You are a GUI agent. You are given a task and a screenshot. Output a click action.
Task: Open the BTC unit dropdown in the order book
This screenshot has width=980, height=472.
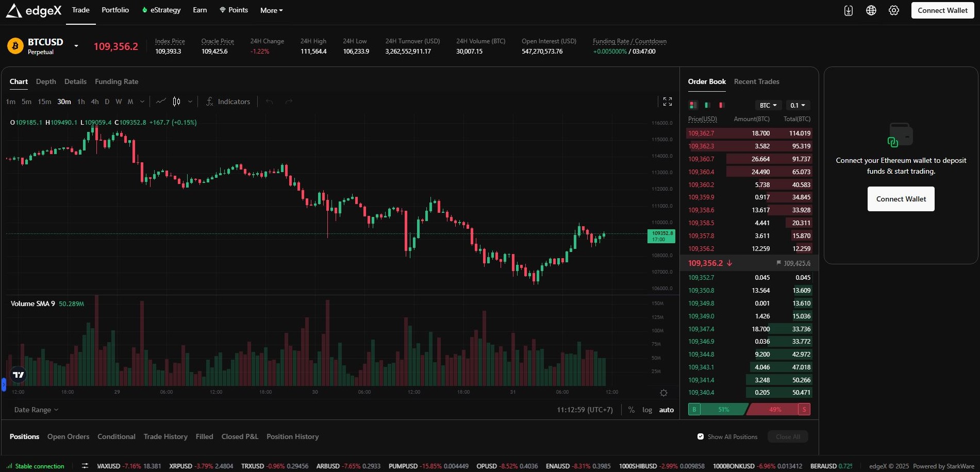[x=768, y=105]
